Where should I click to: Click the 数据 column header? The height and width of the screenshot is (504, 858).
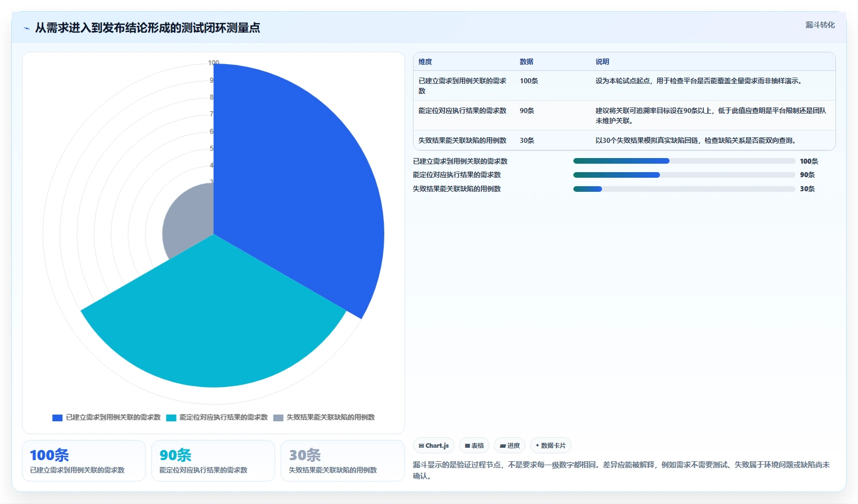527,62
